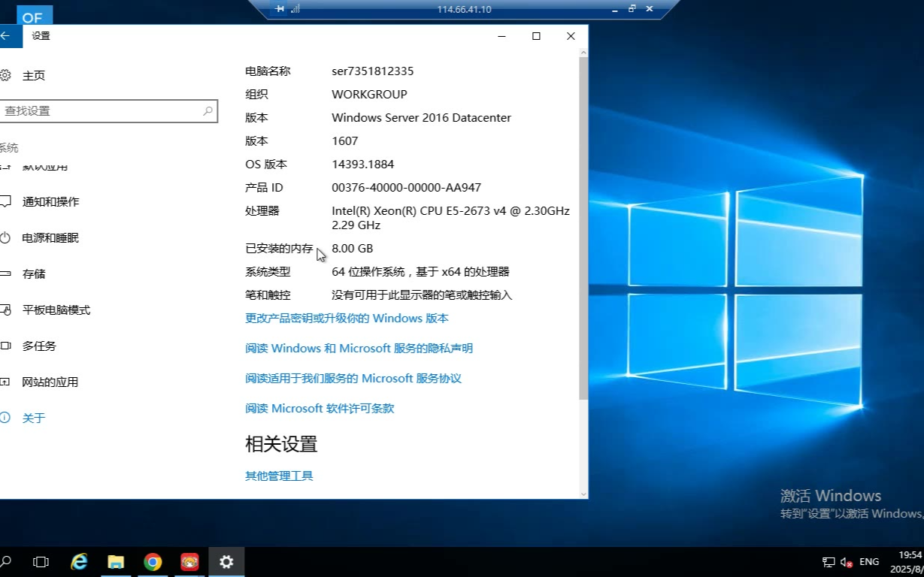Viewport: 924px width, 577px height.
Task: Click the magnifier icon in the 查找设置 box
Action: (208, 111)
